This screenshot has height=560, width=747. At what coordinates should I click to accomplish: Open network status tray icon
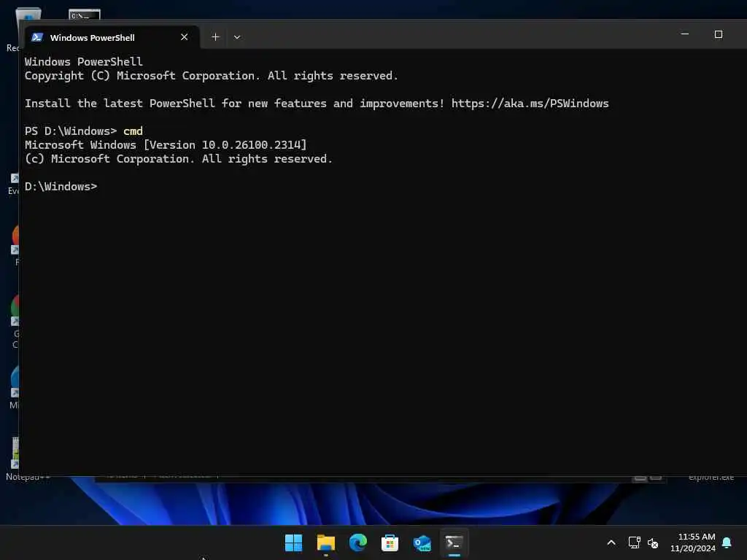(634, 542)
